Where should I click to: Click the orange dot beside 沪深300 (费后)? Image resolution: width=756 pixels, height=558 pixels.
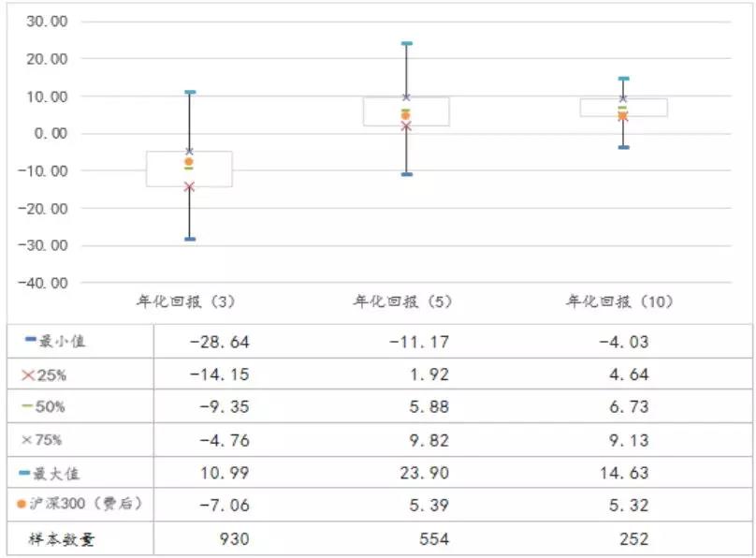[x=22, y=504]
